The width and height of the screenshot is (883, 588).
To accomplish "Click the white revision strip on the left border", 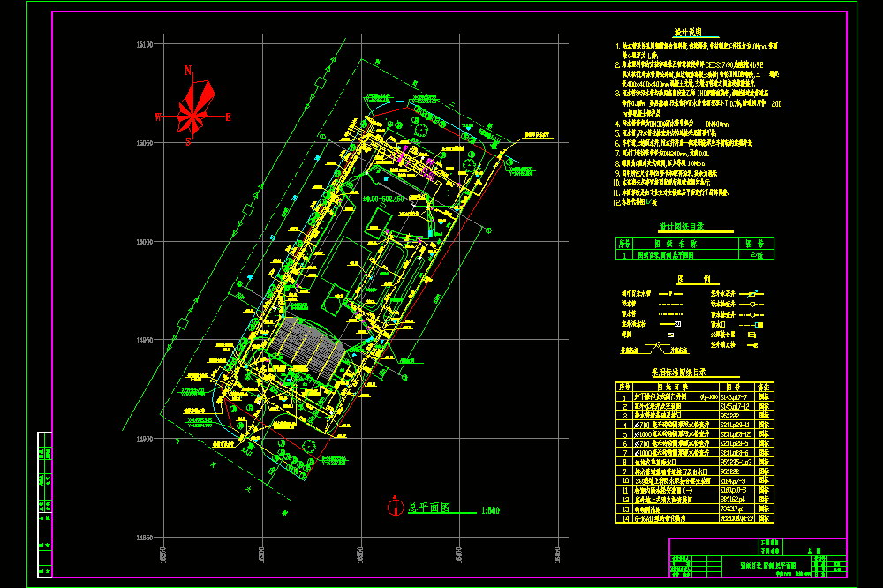I will [44, 505].
